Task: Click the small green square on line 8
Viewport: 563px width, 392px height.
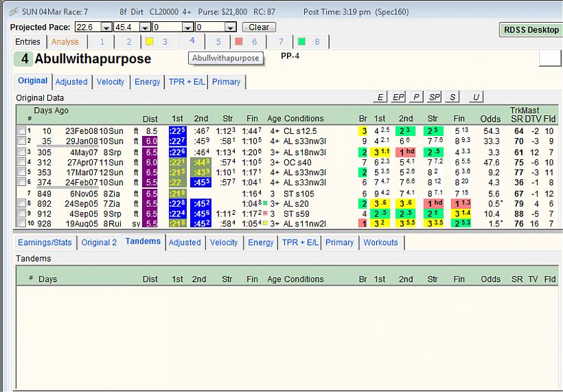Action: [265, 203]
